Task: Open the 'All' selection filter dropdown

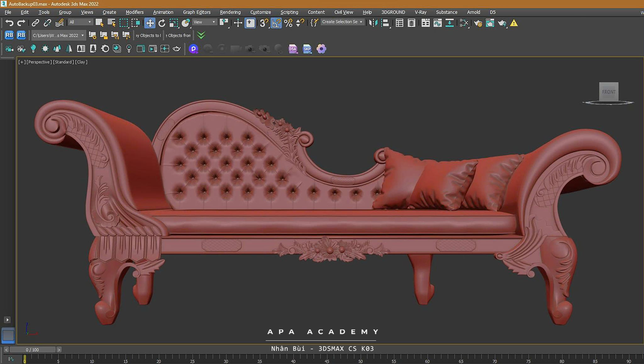Action: coord(80,22)
